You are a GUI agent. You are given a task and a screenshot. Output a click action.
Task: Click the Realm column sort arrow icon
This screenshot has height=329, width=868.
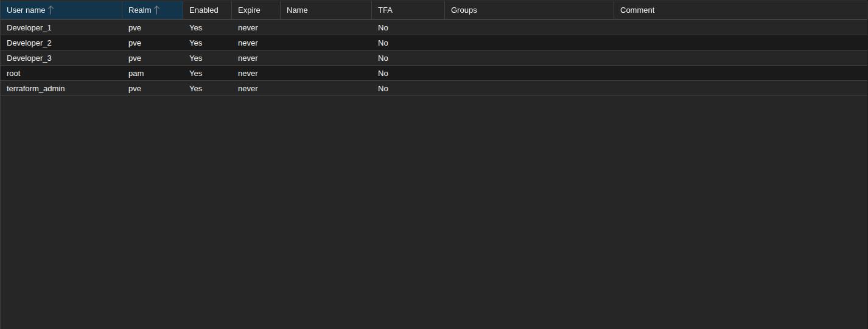(x=156, y=10)
